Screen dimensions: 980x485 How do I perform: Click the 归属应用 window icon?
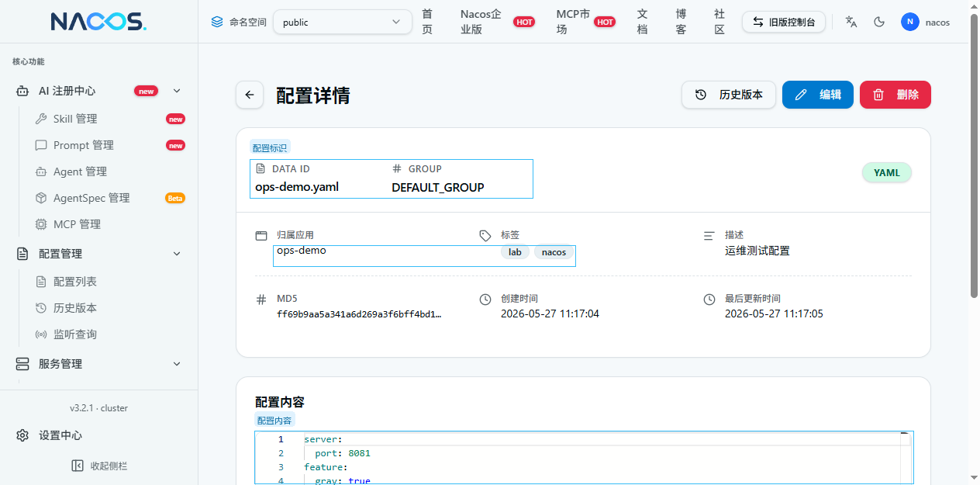click(261, 235)
